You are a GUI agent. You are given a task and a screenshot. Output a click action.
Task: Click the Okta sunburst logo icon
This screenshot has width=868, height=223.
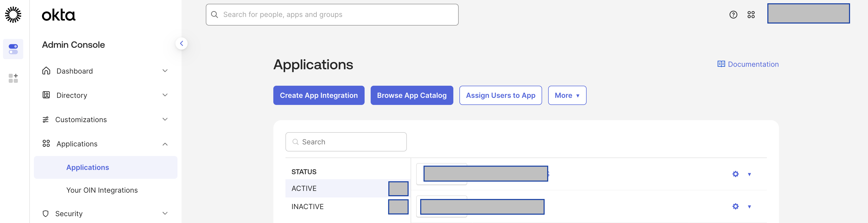[x=13, y=14]
